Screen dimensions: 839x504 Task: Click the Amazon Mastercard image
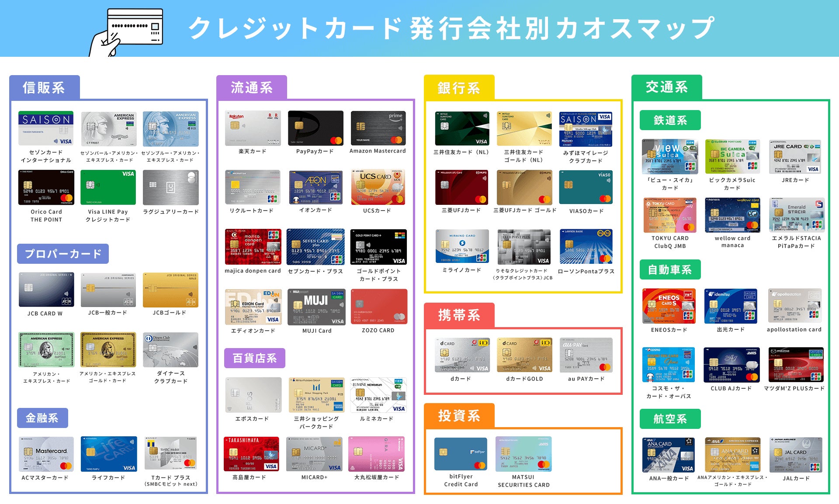pyautogui.click(x=378, y=129)
